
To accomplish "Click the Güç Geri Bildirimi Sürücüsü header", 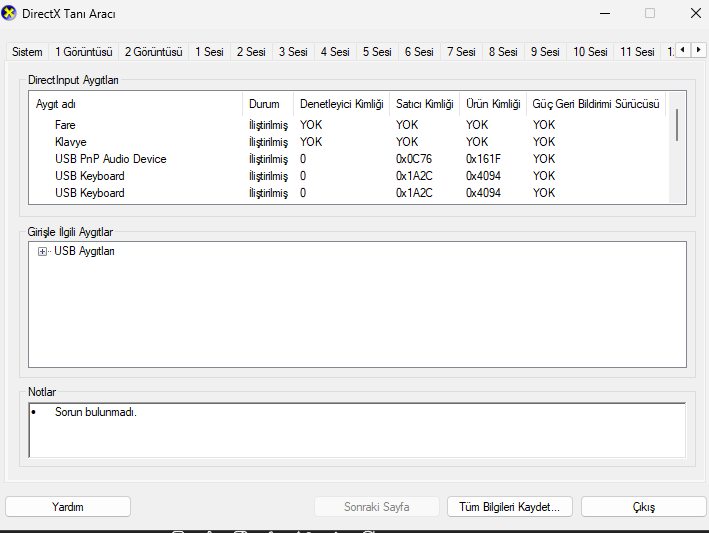I will (x=596, y=104).
